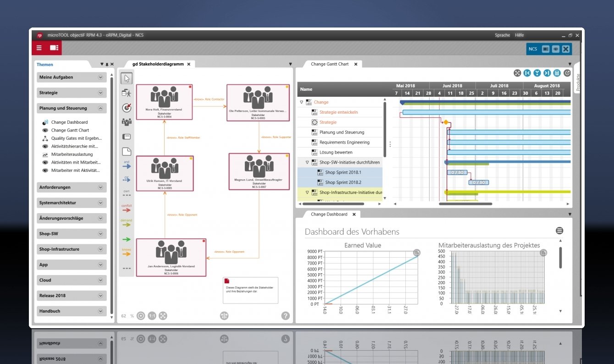Click the layout button in the NCS bar
The width and height of the screenshot is (614, 364).
pos(546,49)
